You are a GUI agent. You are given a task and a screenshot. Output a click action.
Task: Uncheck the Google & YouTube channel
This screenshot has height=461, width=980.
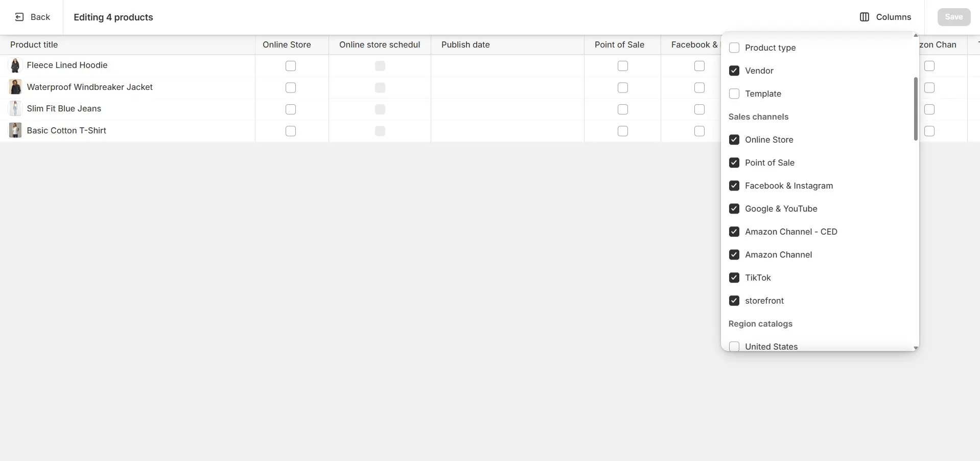point(734,209)
